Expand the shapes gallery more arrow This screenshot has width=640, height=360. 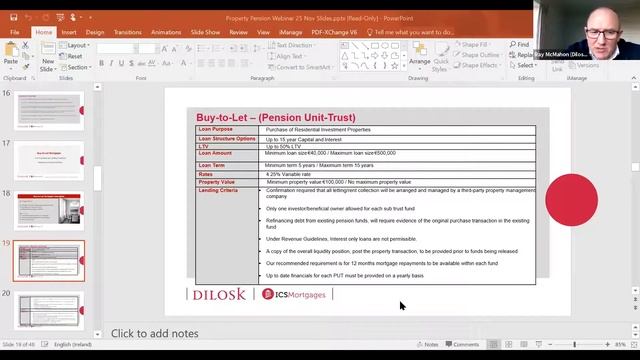404,66
